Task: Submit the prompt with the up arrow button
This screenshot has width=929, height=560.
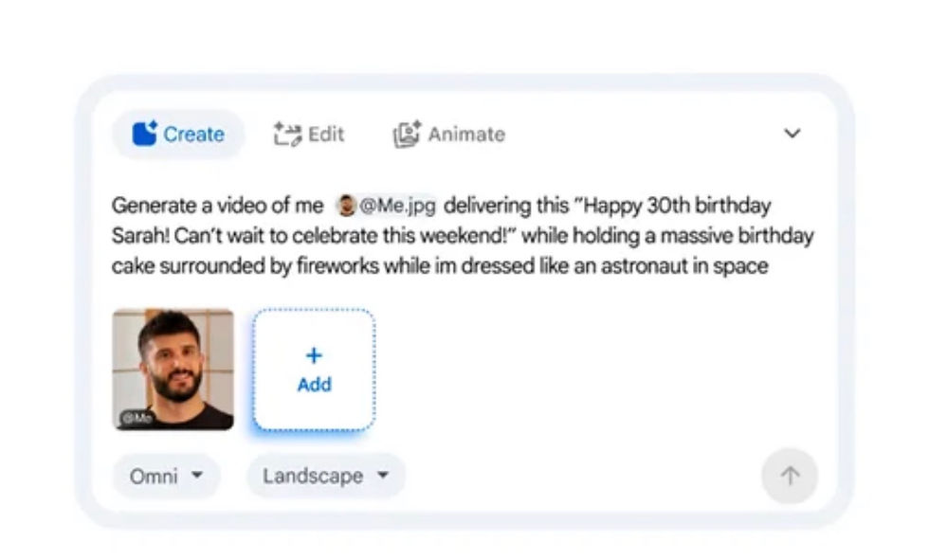Action: [x=790, y=476]
